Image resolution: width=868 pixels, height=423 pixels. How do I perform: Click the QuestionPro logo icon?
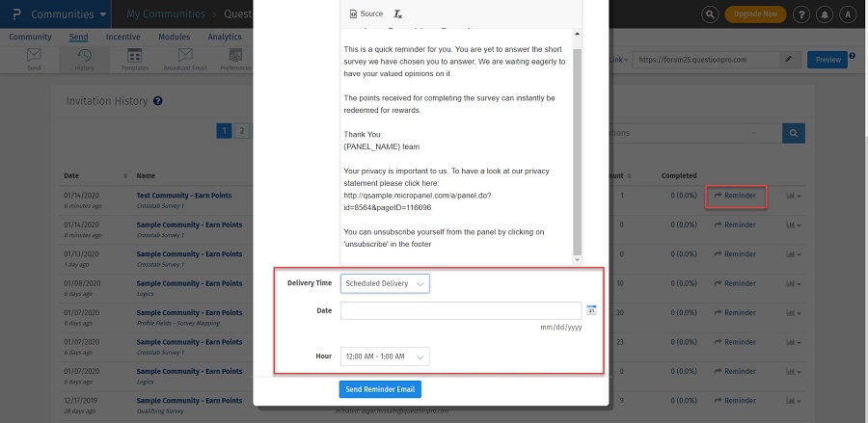coord(16,14)
